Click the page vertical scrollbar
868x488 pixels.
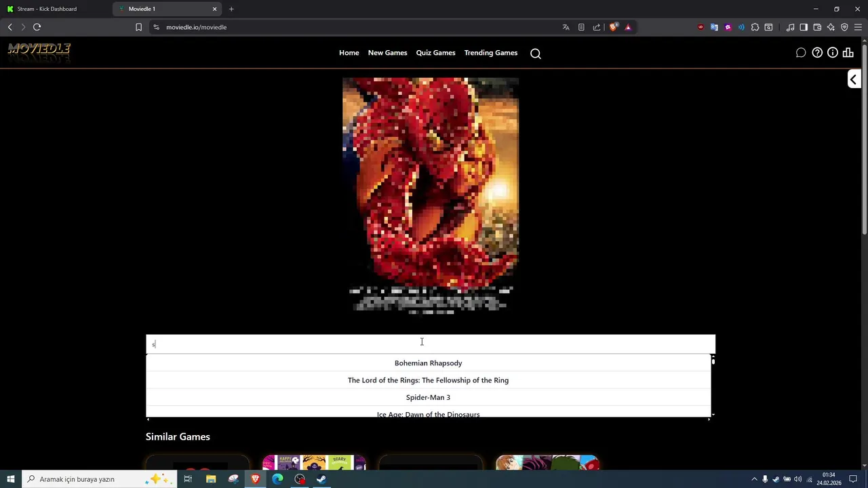click(864, 139)
